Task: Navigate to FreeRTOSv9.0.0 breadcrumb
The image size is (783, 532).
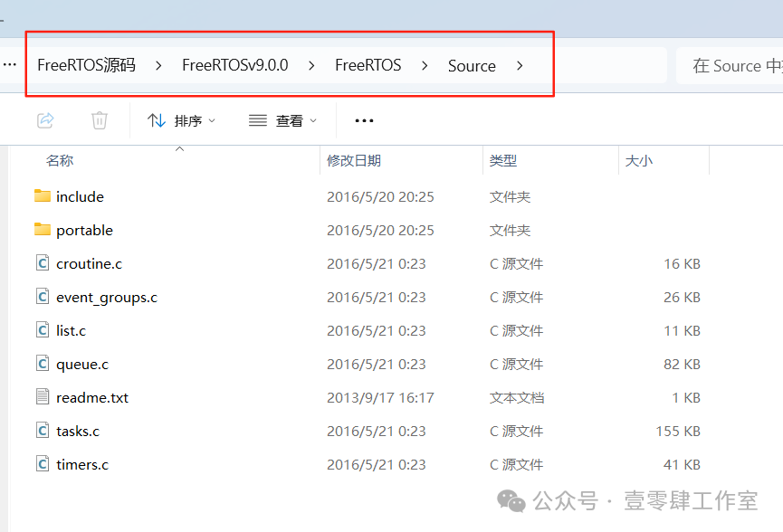Action: click(235, 65)
